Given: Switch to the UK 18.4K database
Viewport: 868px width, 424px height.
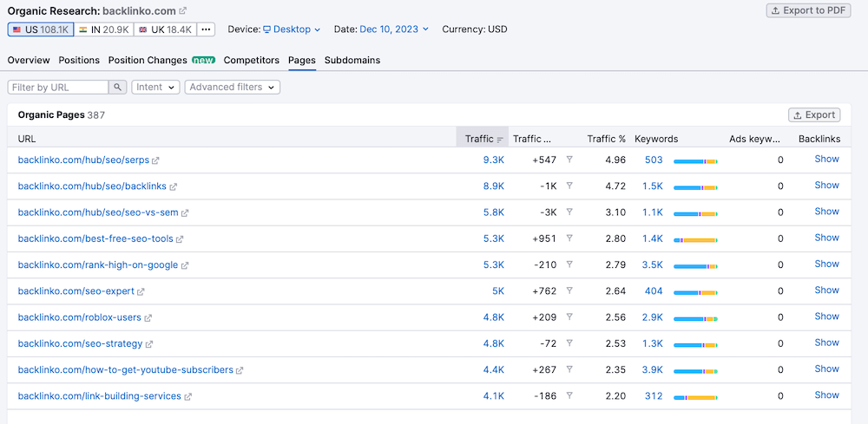Looking at the screenshot, I should tap(164, 29).
